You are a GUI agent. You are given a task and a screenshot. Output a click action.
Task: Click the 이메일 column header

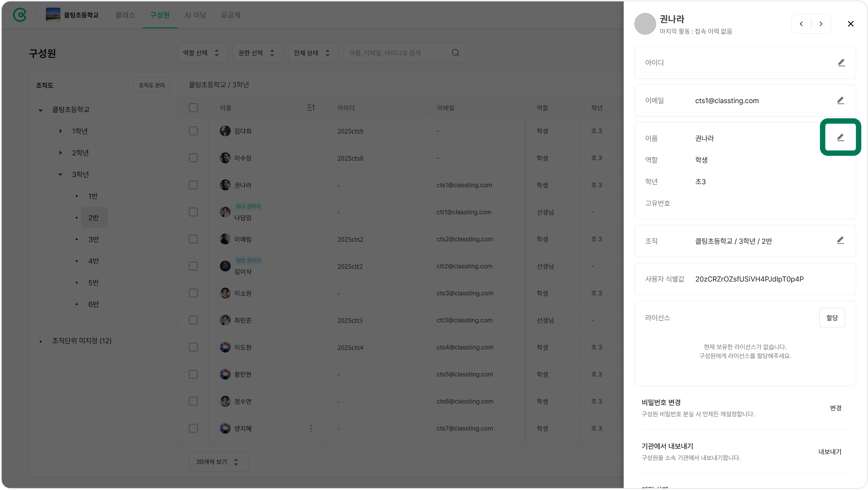point(445,108)
